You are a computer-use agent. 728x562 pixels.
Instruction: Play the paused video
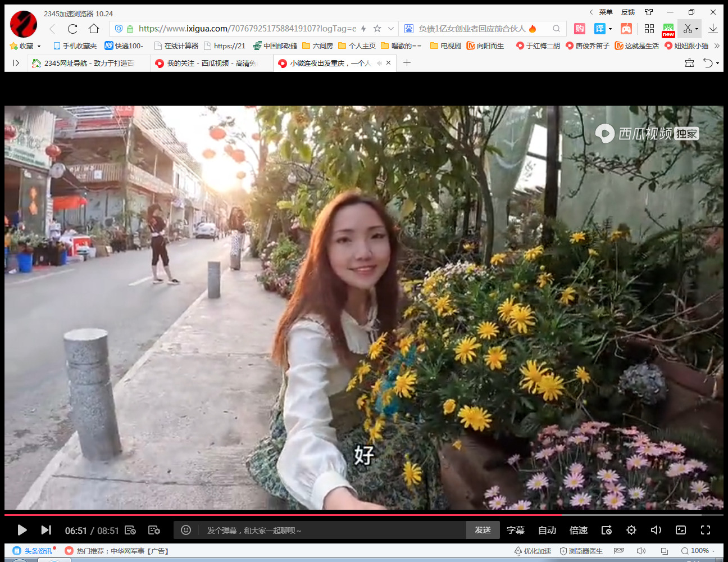pos(22,530)
